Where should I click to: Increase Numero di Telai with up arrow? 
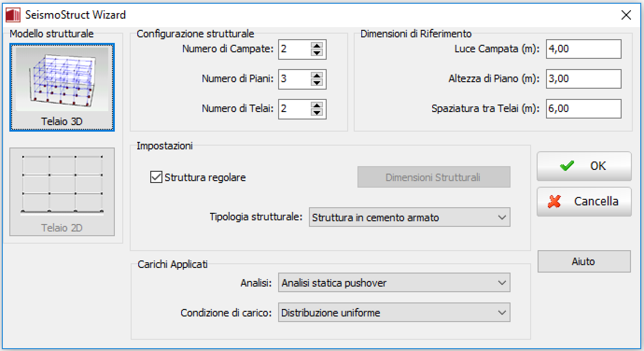tap(317, 105)
